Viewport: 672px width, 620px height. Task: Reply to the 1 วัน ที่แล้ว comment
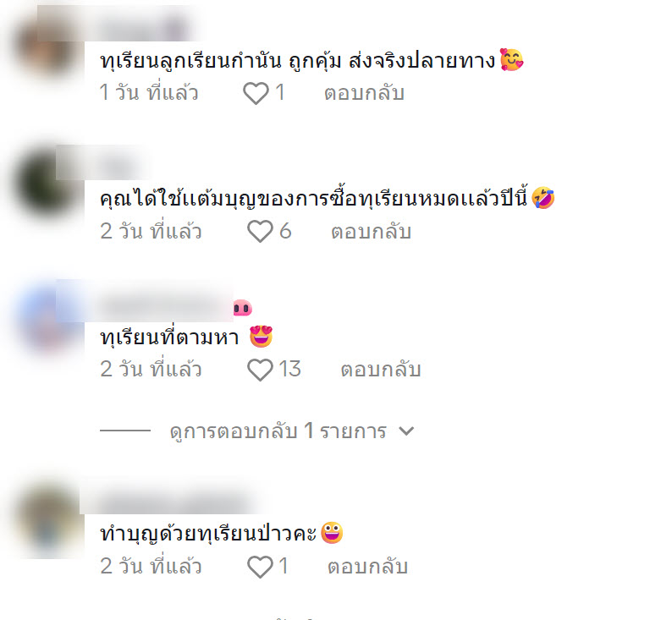point(364,93)
